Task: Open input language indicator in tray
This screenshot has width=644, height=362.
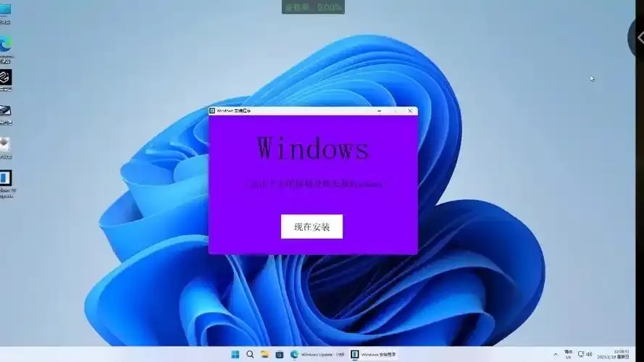Action: pyautogui.click(x=569, y=355)
